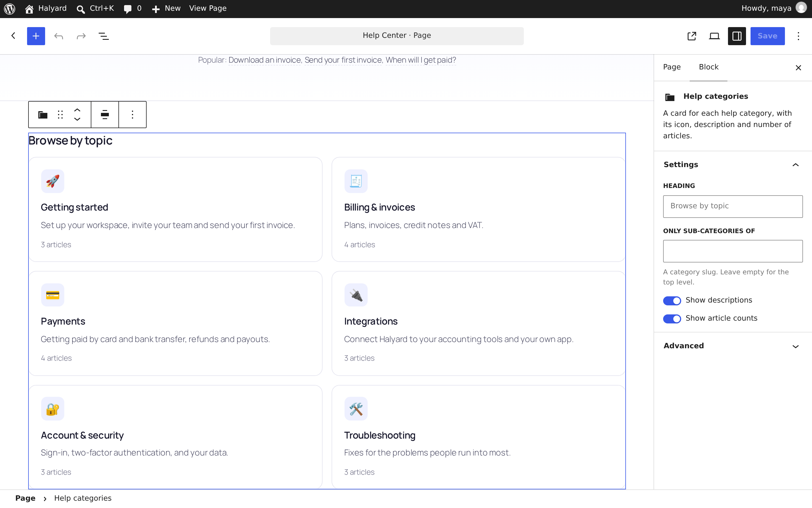Click the Help categories block type icon in toolbar
Image resolution: width=812 pixels, height=508 pixels.
click(x=43, y=115)
